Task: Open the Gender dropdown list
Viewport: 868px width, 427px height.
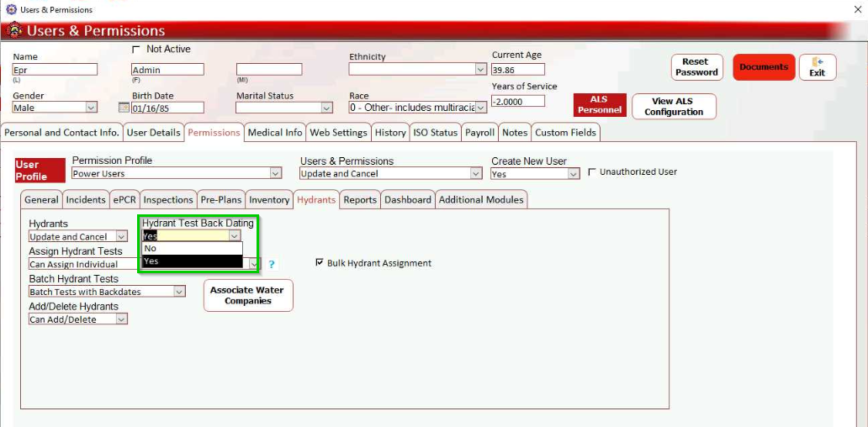Action: pyautogui.click(x=91, y=108)
